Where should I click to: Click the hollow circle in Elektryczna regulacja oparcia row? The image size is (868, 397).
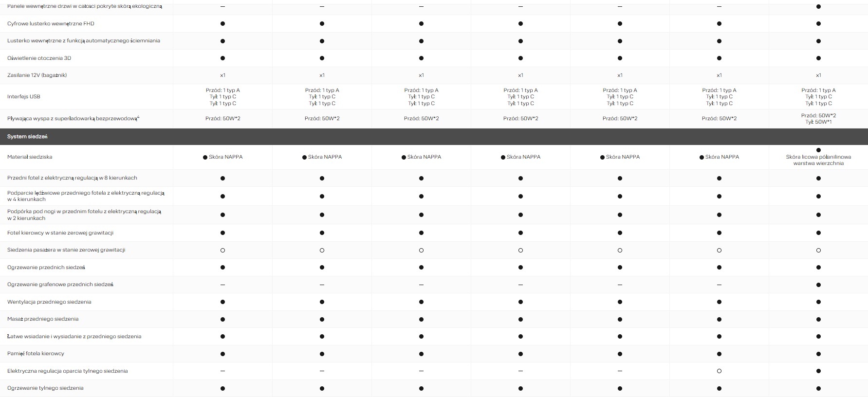click(x=719, y=371)
